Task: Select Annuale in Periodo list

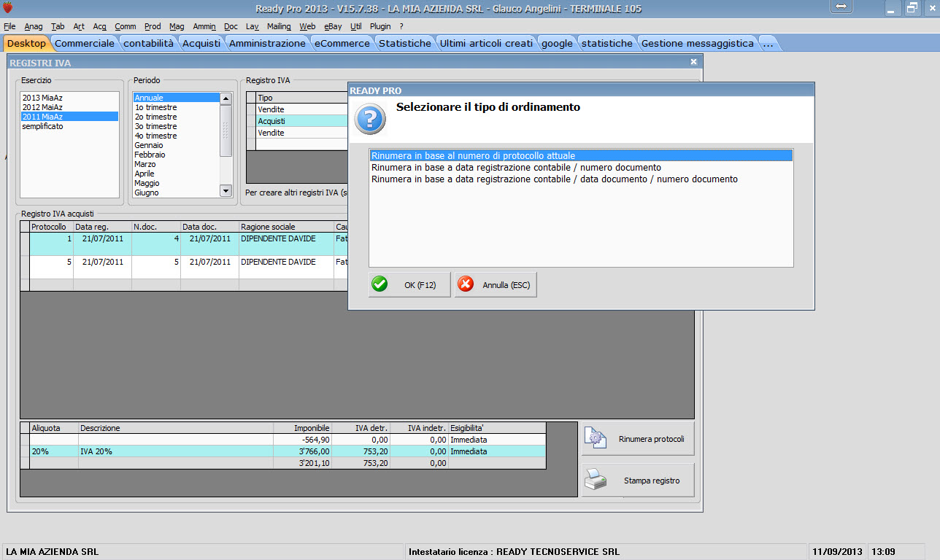Action: pyautogui.click(x=176, y=98)
